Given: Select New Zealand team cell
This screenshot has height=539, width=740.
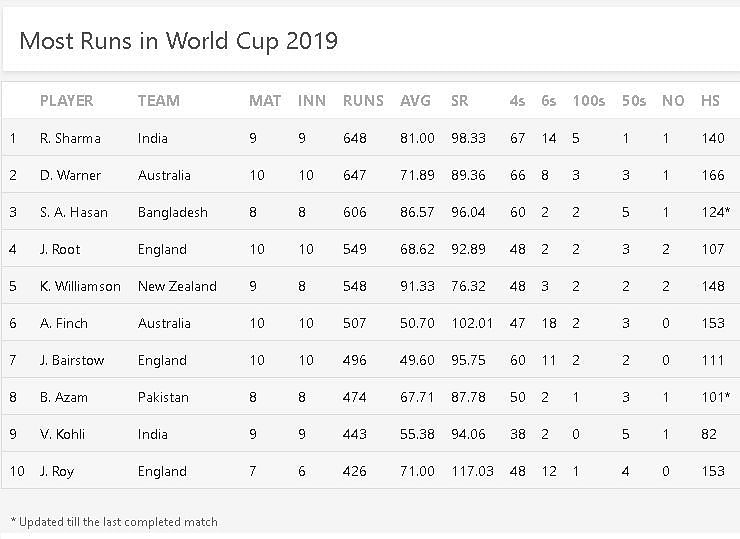Looking at the screenshot, I should coord(177,286).
